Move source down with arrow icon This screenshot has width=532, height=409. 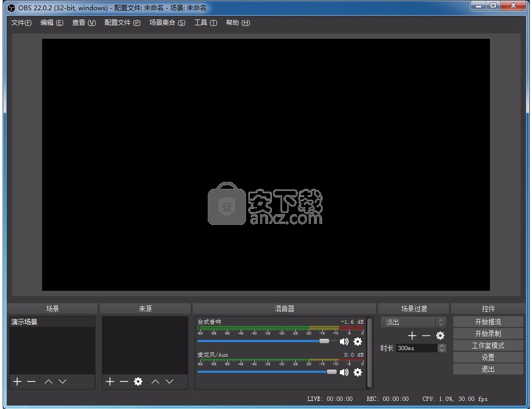click(x=169, y=381)
